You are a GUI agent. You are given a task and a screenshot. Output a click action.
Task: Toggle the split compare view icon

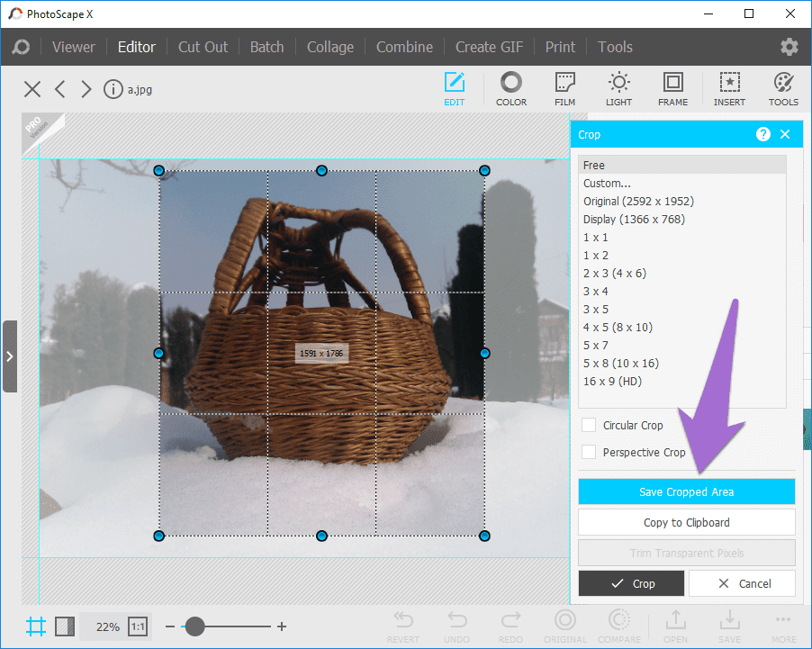click(65, 626)
